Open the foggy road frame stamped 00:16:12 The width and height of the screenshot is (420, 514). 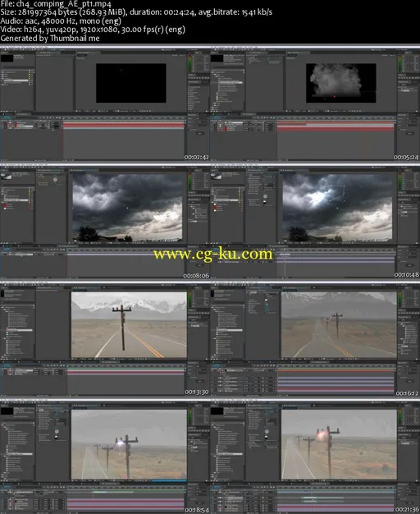tap(315, 340)
